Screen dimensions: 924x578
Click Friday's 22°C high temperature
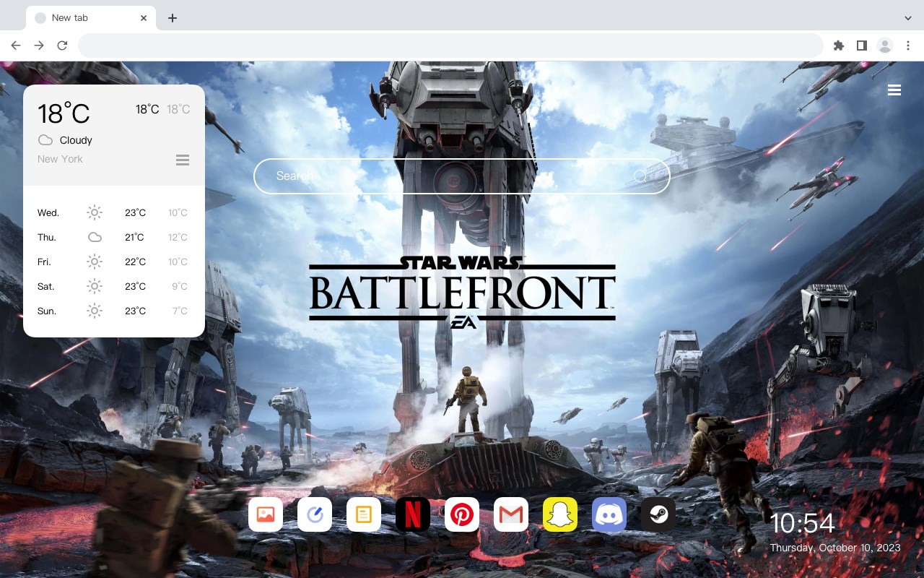pos(135,262)
